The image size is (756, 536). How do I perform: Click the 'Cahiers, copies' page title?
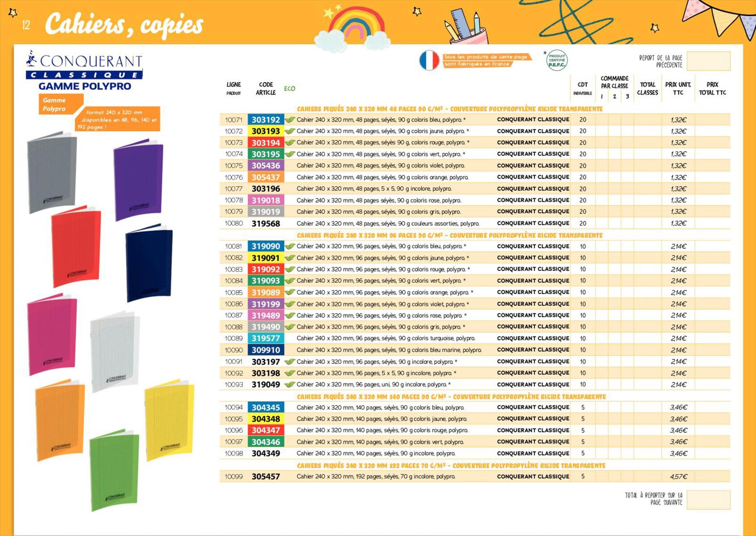point(124,24)
